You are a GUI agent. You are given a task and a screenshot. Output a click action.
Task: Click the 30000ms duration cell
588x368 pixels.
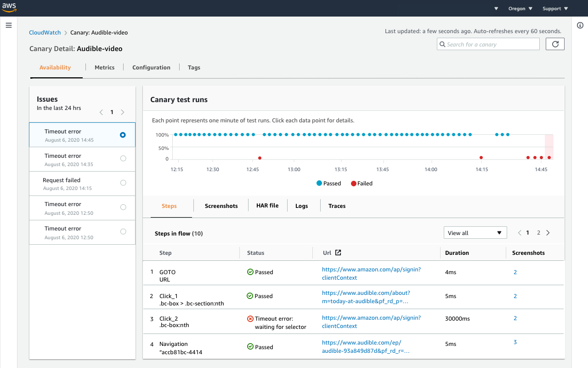[x=457, y=318]
